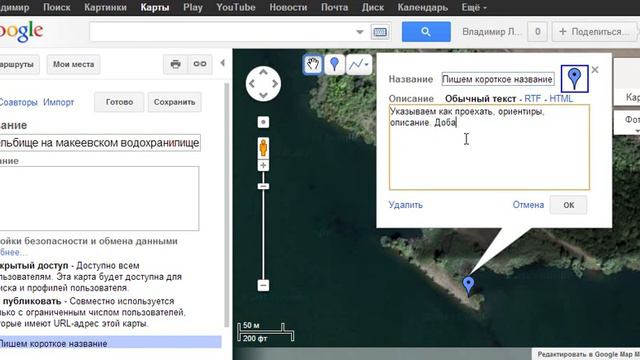Pan the map up
640x360 pixels.
click(263, 72)
